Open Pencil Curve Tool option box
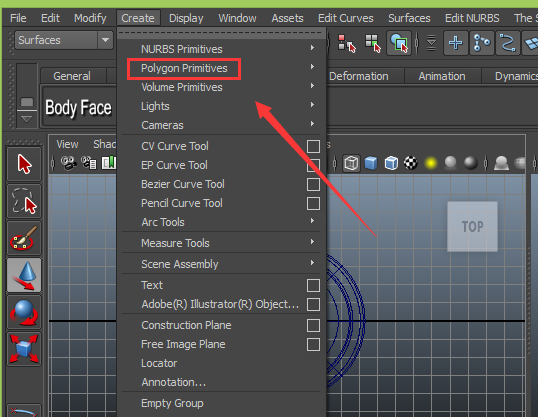Viewport: 538px width, 417px height. click(x=313, y=203)
